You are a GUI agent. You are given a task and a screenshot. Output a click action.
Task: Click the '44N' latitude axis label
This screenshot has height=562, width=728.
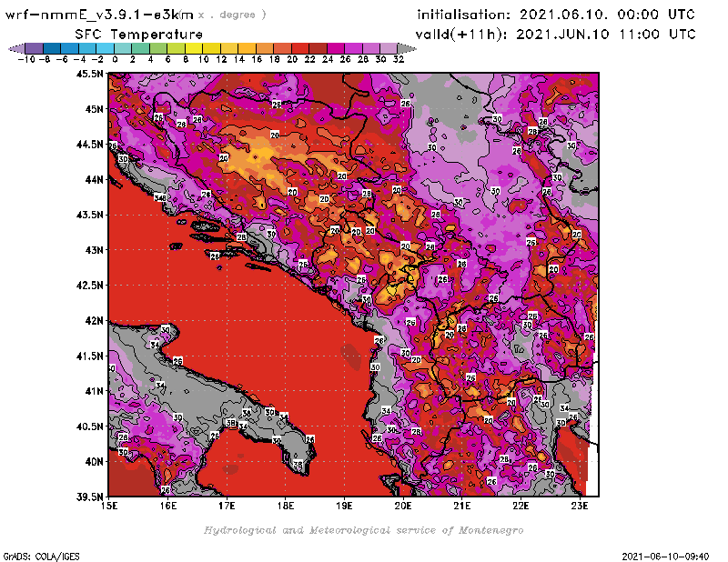pos(94,179)
